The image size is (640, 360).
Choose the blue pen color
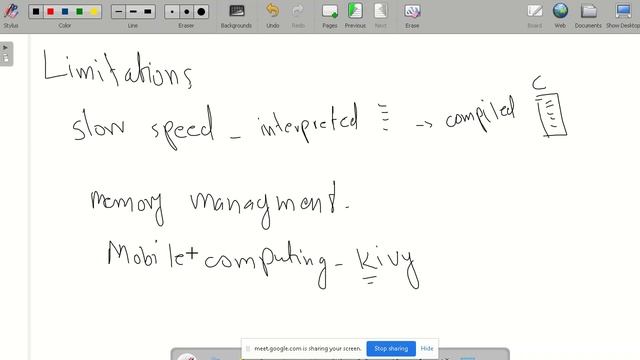point(65,11)
